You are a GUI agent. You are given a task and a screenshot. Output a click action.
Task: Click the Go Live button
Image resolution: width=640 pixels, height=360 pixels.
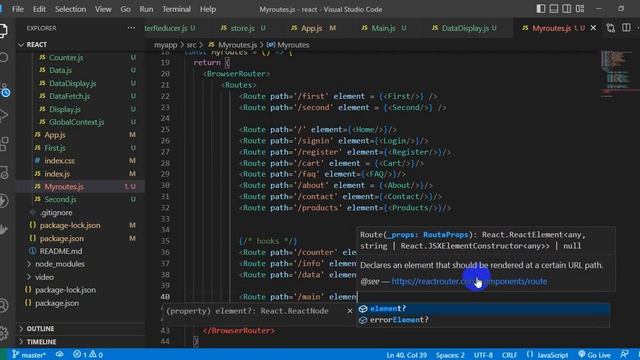click(594, 355)
